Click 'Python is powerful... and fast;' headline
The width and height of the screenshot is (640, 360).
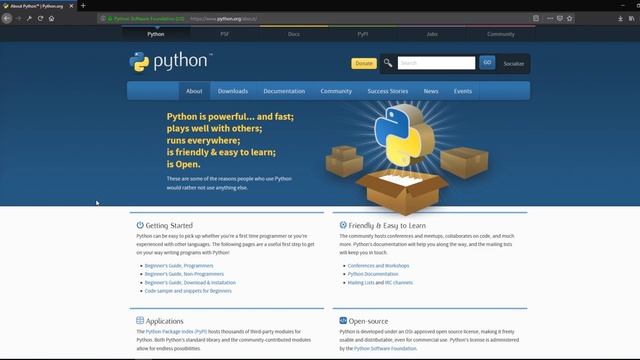pos(230,117)
